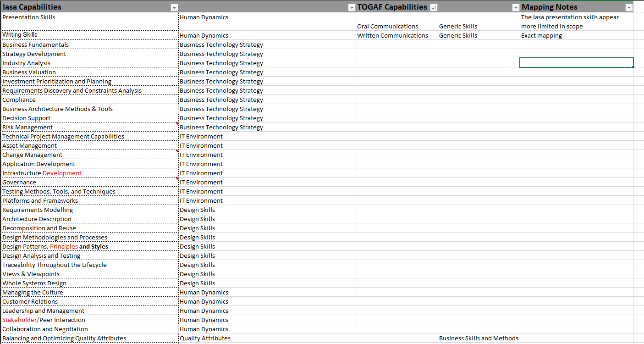Screen dimensions: 644x344
Task: Select Human Dynamics in Writing Skills row
Action: click(267, 35)
